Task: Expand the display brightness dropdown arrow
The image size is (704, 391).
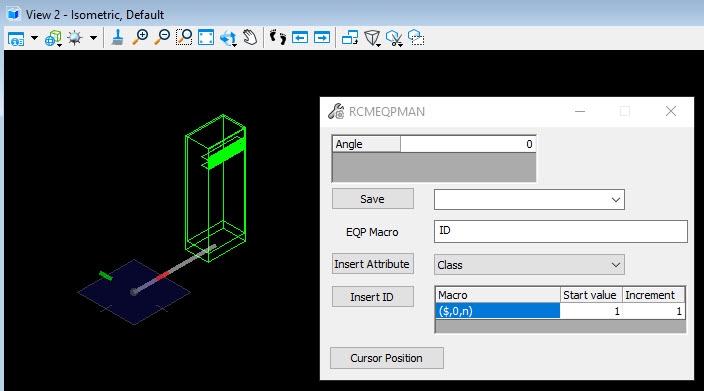Action: point(93,38)
